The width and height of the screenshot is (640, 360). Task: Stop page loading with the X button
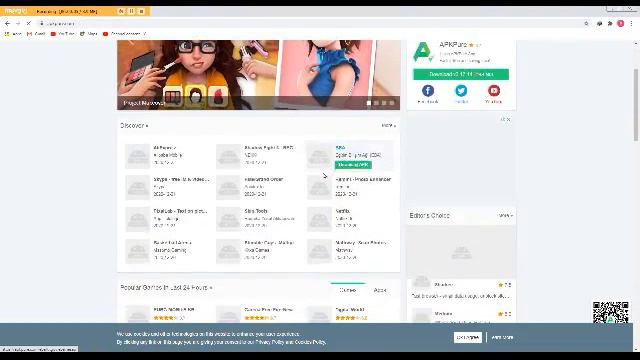(x=29, y=24)
